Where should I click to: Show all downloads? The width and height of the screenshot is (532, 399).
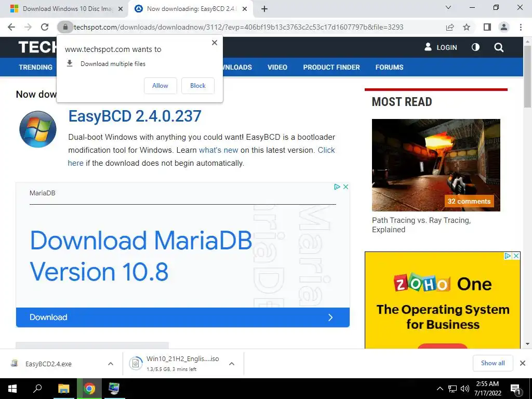pyautogui.click(x=493, y=363)
